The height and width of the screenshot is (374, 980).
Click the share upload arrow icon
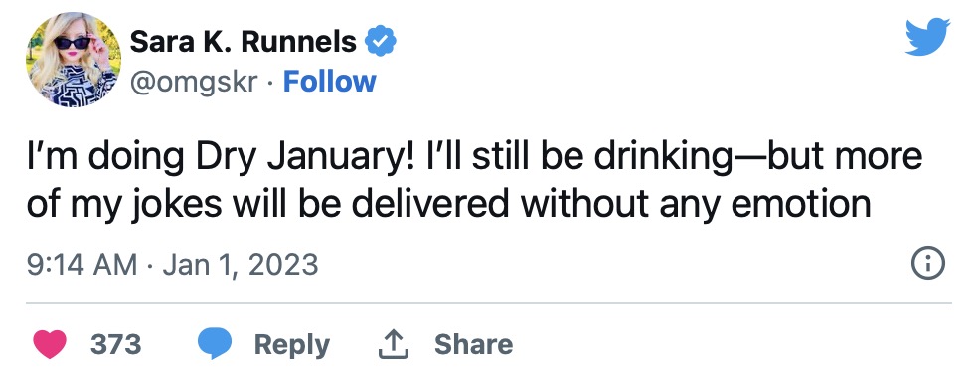[x=394, y=344]
